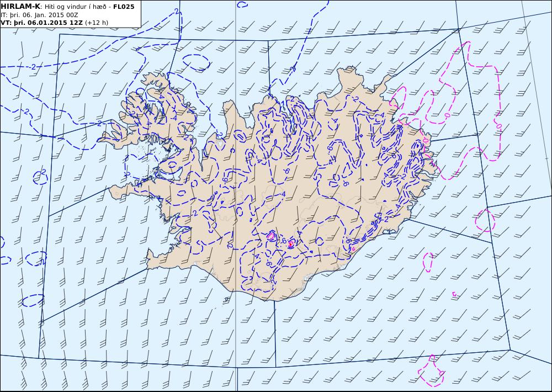Image resolution: width=552 pixels, height=392 pixels.
Task: Click the 'Hiti og vindur í hæð' title text
Action: 76,7
